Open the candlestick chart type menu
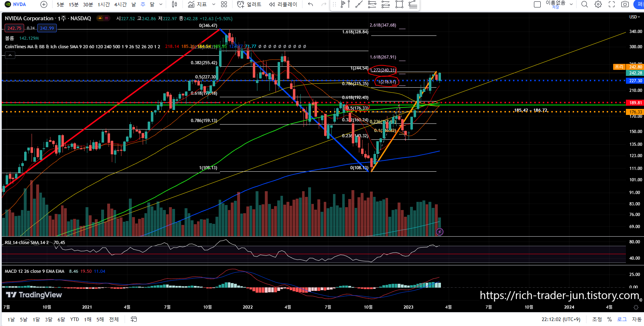This screenshot has width=644, height=326. (174, 4)
